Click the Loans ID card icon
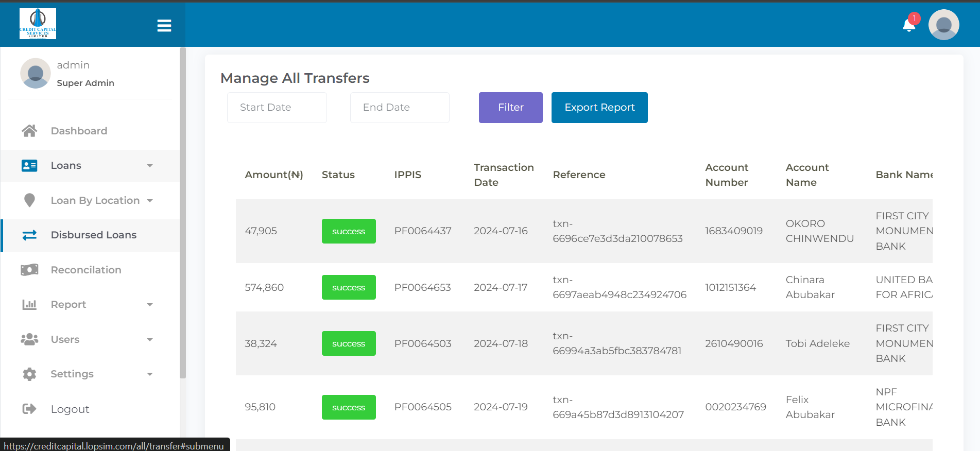The width and height of the screenshot is (980, 451). (29, 166)
